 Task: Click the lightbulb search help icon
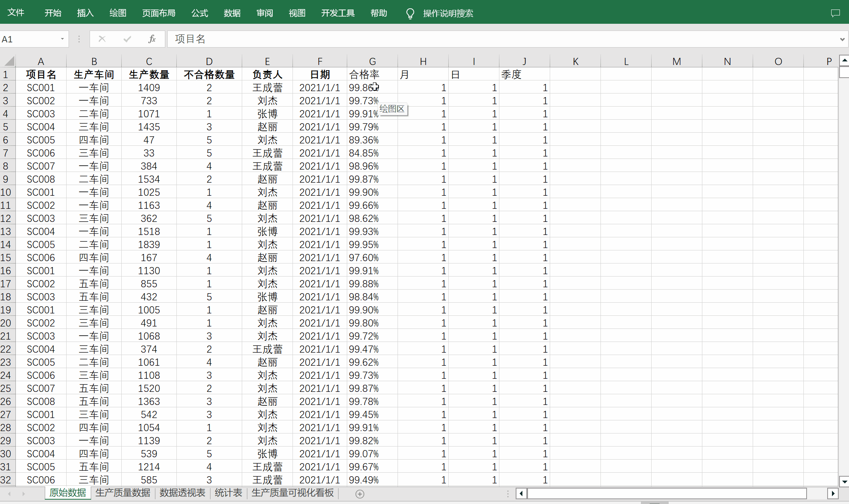(410, 13)
